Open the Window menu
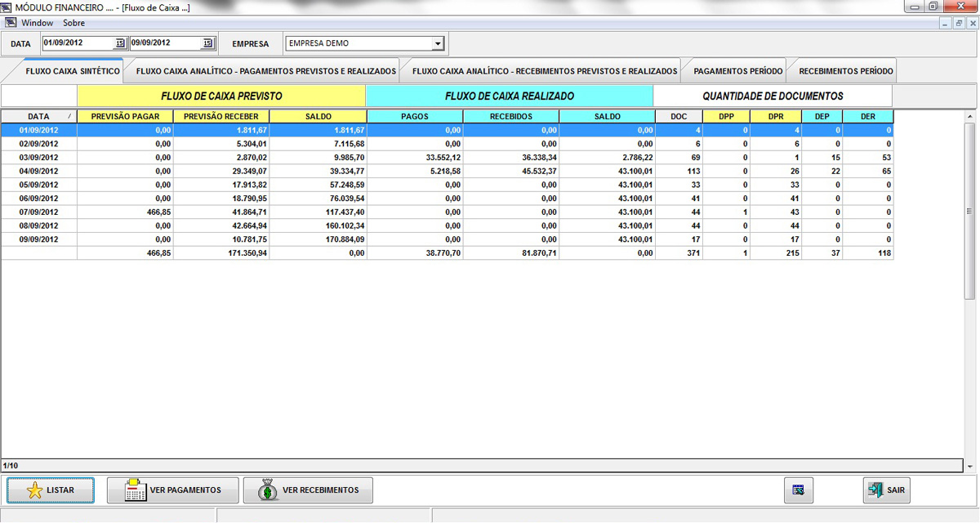The image size is (980, 523). (x=37, y=23)
